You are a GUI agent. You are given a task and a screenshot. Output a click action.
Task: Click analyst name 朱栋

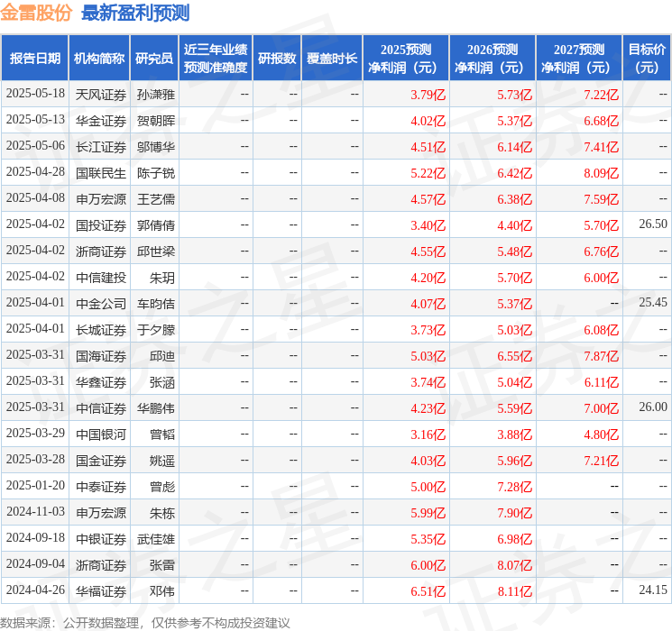point(162,513)
